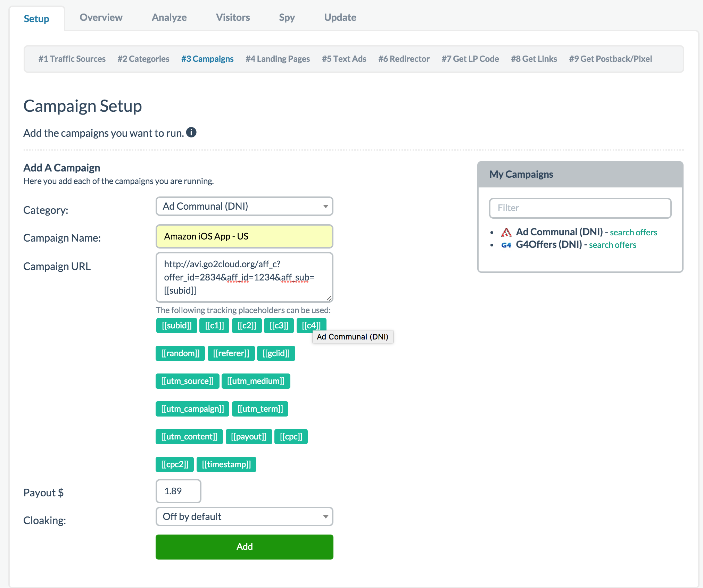Image resolution: width=703 pixels, height=588 pixels.
Task: Go to #4 Landing Pages step
Action: point(278,59)
